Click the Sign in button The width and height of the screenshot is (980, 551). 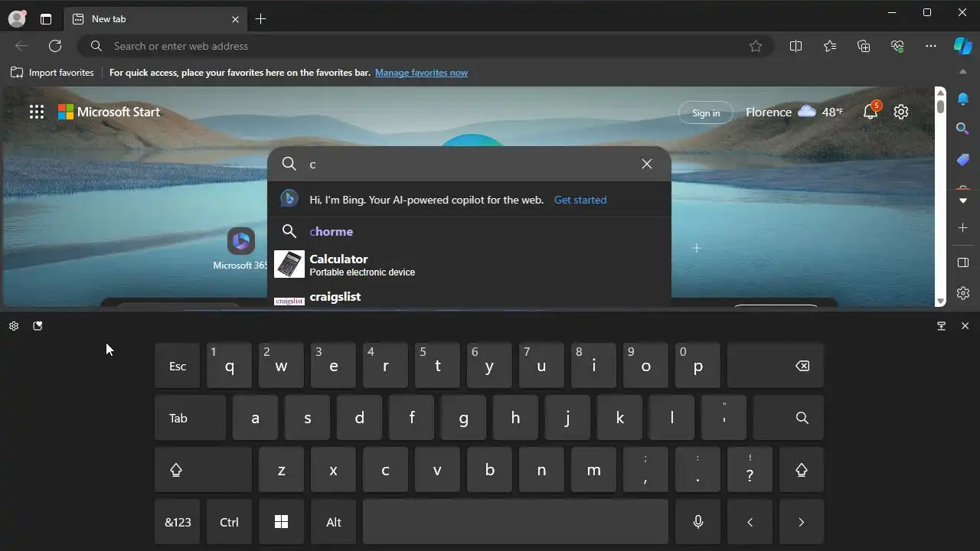tap(706, 112)
